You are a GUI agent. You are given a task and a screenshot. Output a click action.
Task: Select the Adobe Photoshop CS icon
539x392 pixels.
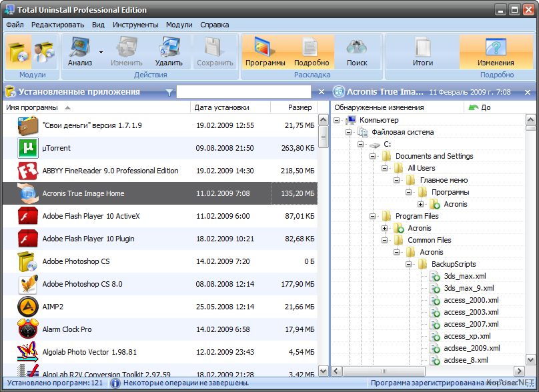pyautogui.click(x=28, y=261)
